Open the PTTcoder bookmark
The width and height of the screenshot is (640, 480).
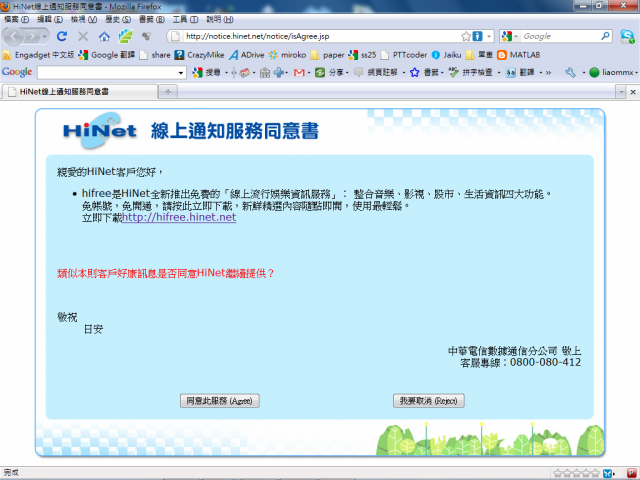pos(404,55)
